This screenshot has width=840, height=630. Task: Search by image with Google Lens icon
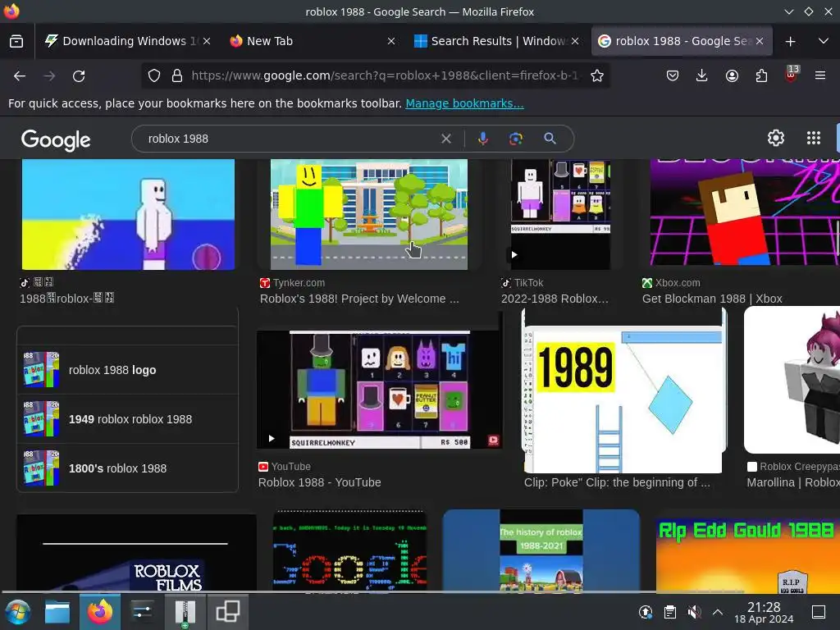pos(515,139)
